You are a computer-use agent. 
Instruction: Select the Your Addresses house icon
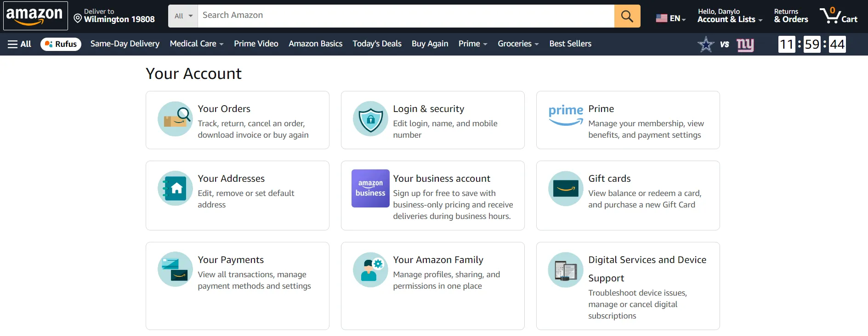pyautogui.click(x=175, y=188)
